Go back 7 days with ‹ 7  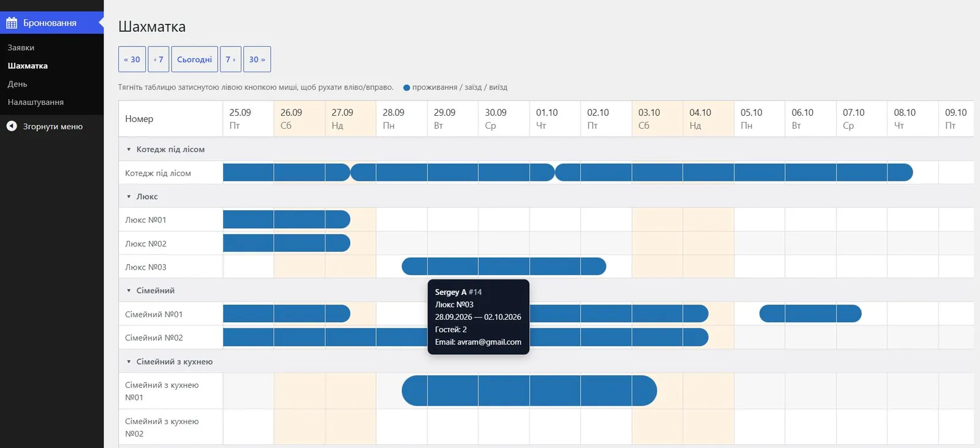[159, 59]
